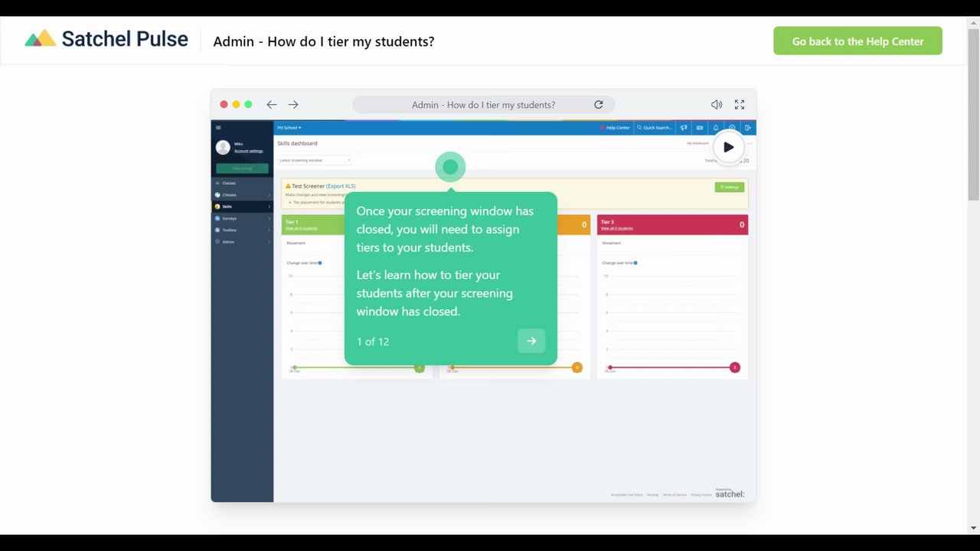Click the Climate sidebar icon
This screenshot has width=980, height=551.
pos(217,195)
